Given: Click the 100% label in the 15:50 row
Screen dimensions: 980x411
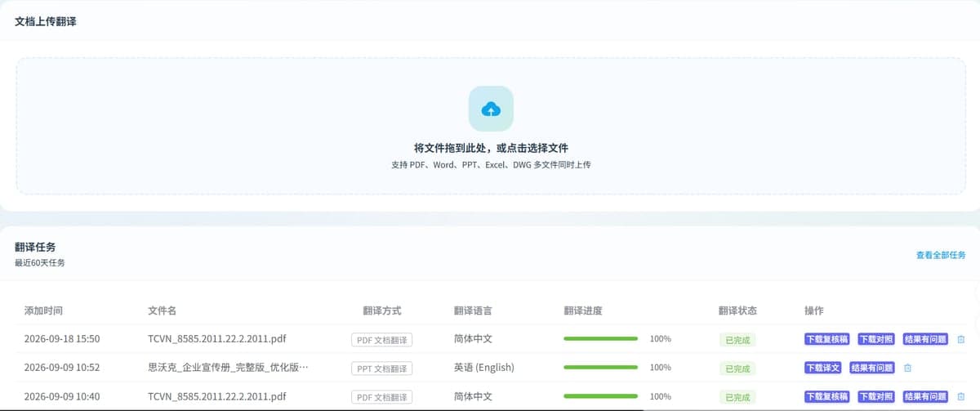Looking at the screenshot, I should (x=661, y=338).
